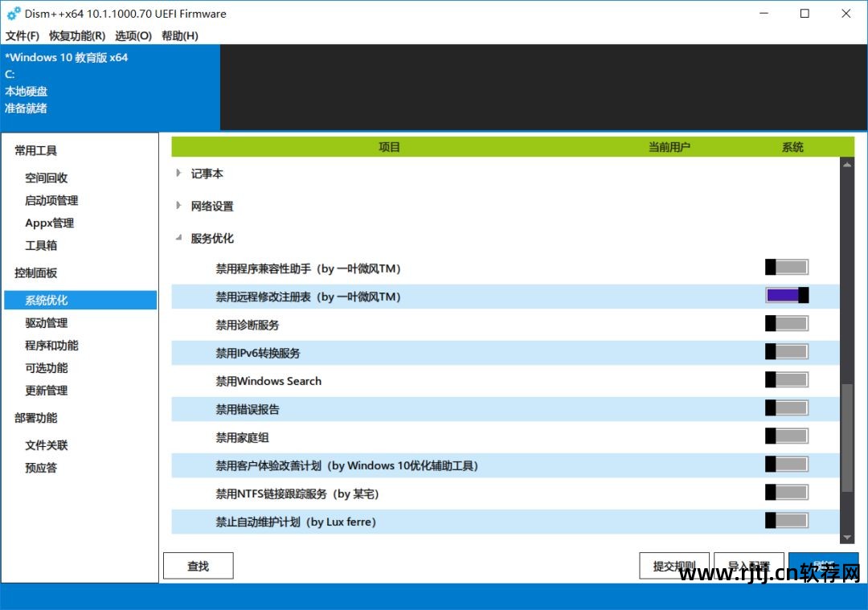Collapse the 服务优化 section

[x=178, y=238]
